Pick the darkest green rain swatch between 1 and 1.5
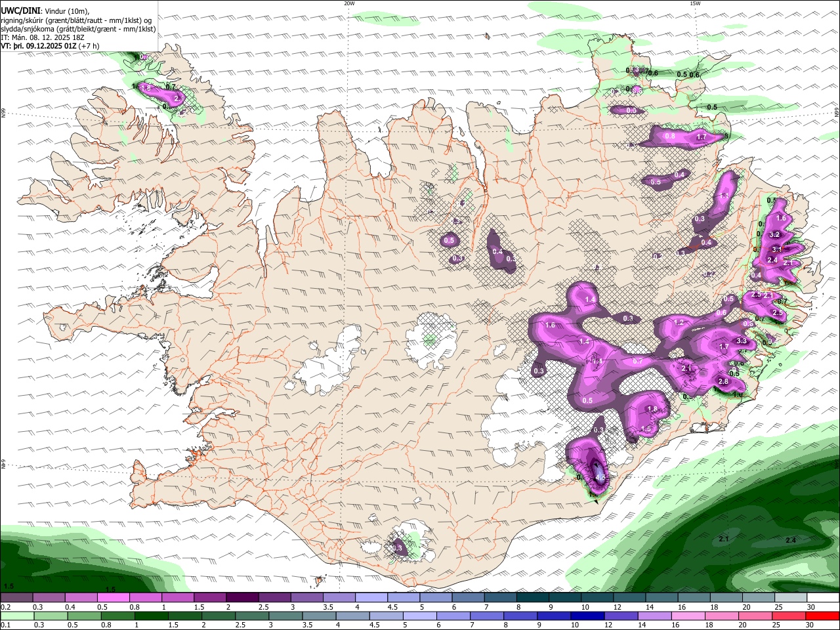Screen dimensions: 840x630 click(152, 616)
